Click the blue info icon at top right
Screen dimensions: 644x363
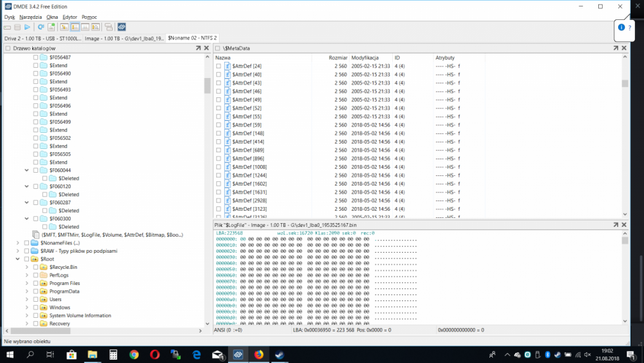tap(621, 28)
